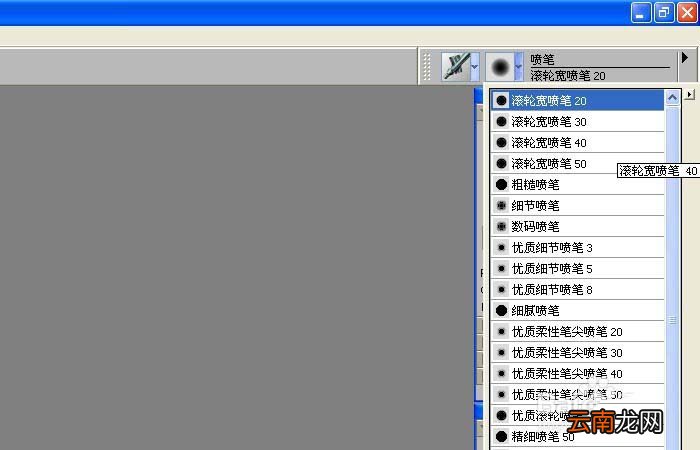Viewport: 700px width, 450px height.
Task: Expand the brush category dropdown arrow
Action: tap(475, 67)
